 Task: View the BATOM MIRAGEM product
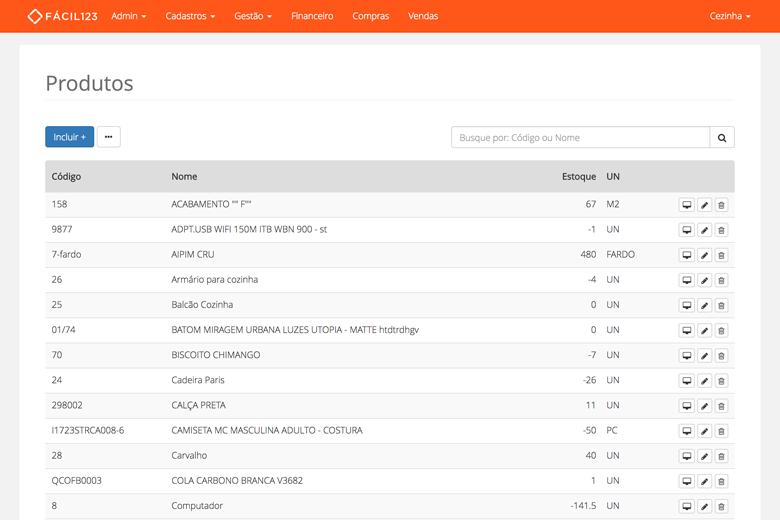(x=686, y=330)
